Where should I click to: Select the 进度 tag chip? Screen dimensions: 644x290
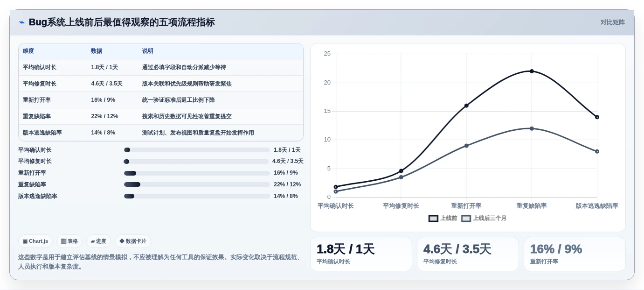coord(98,241)
